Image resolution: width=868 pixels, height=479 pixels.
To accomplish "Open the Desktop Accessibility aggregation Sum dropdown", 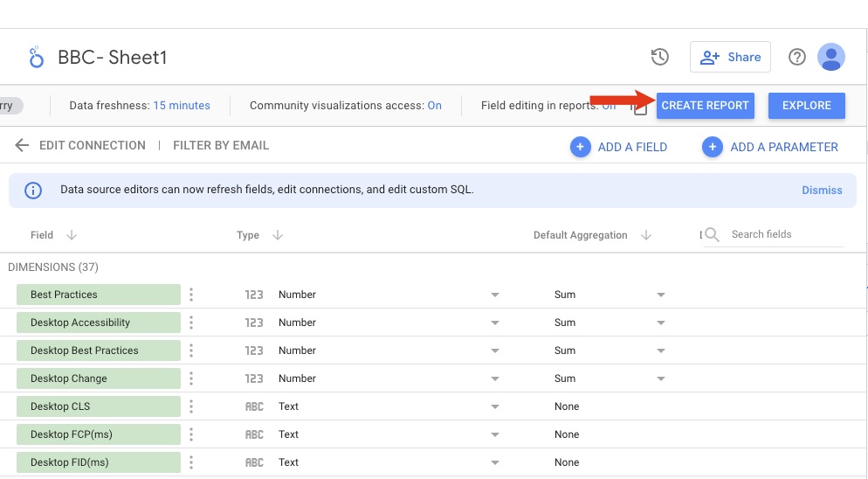I will pos(661,323).
